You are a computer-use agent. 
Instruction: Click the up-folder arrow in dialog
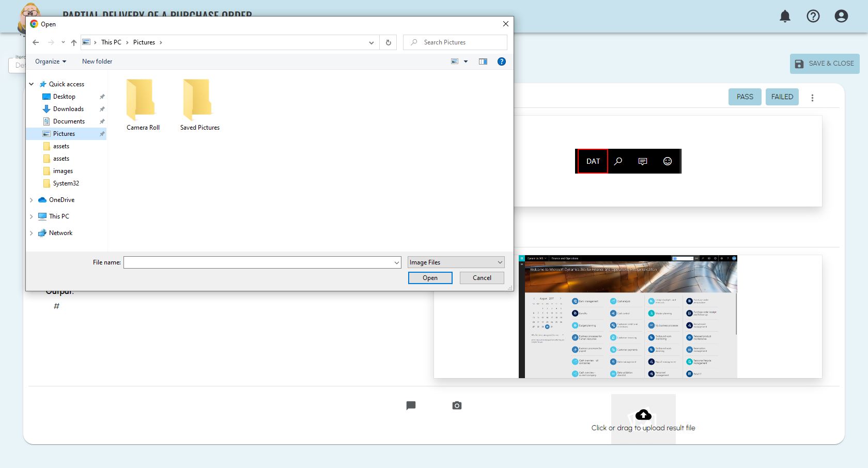(74, 42)
